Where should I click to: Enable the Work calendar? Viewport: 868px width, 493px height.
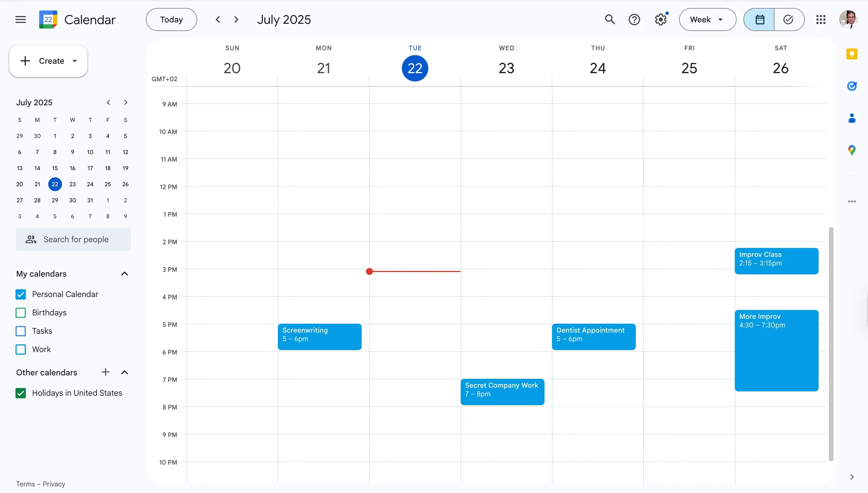tap(20, 349)
